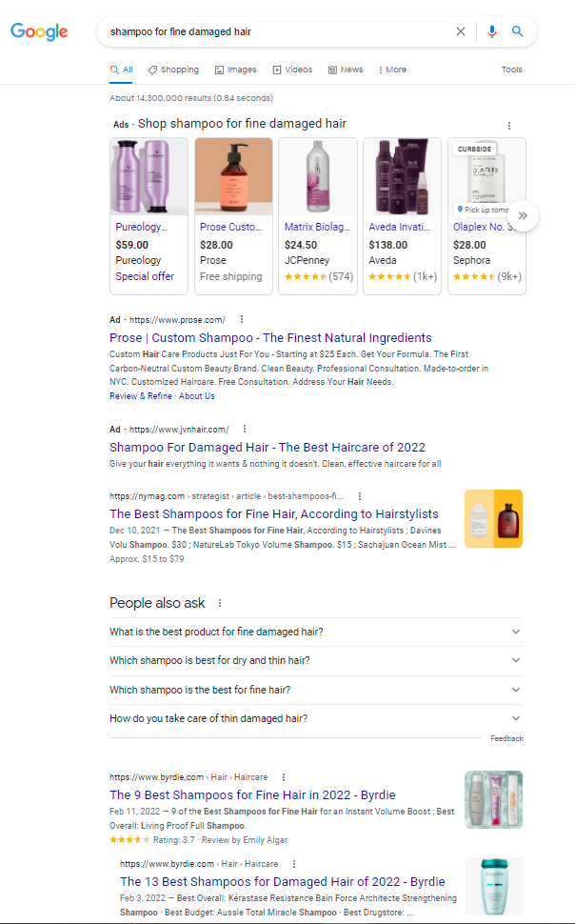Open the More search options menu
This screenshot has width=575, height=924.
tap(392, 70)
